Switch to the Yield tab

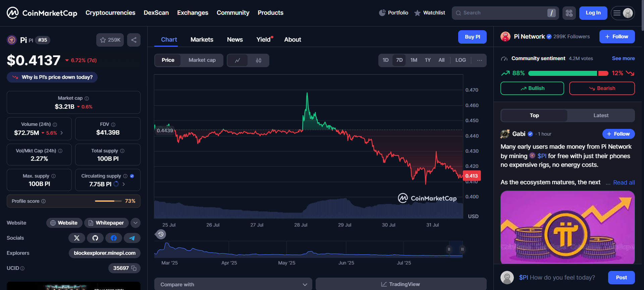pos(264,40)
